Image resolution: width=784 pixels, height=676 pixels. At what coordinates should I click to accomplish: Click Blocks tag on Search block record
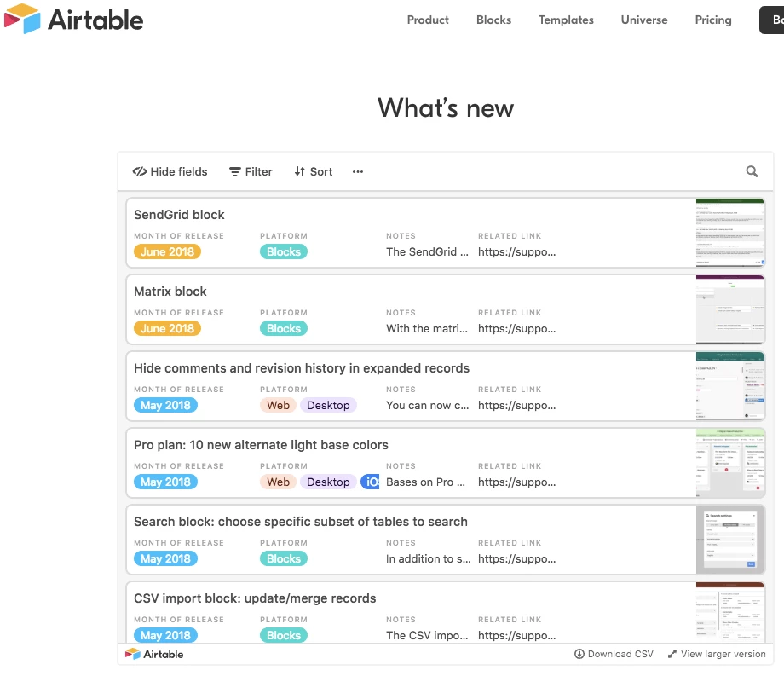284,558
